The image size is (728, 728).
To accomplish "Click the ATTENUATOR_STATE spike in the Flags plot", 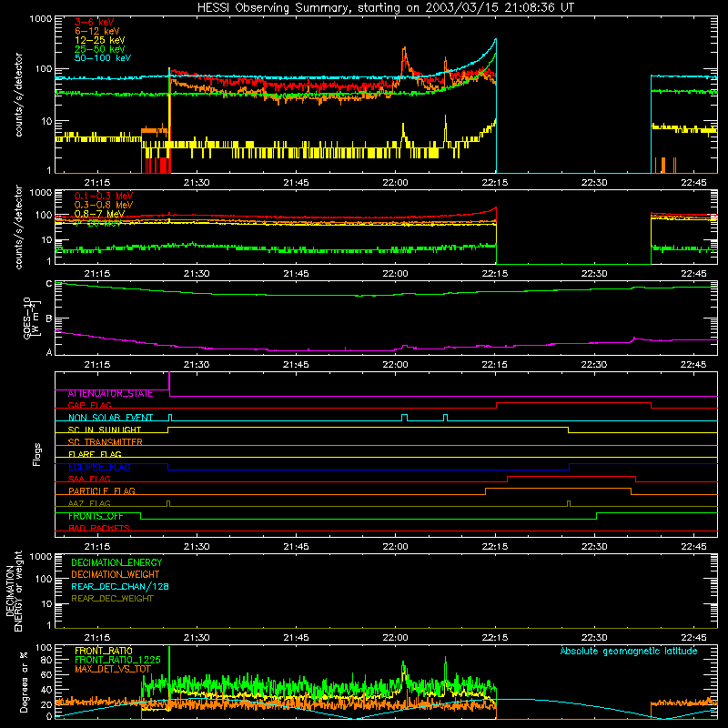I will [x=169, y=383].
